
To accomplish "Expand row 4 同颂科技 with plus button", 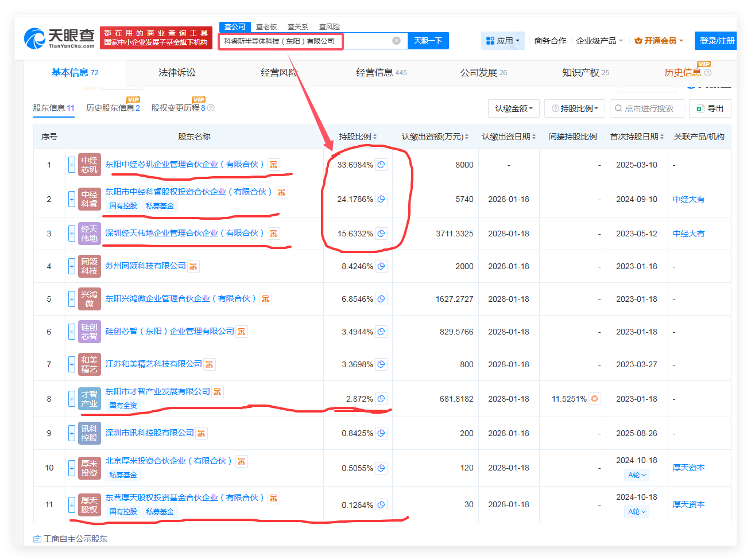I will click(x=72, y=267).
